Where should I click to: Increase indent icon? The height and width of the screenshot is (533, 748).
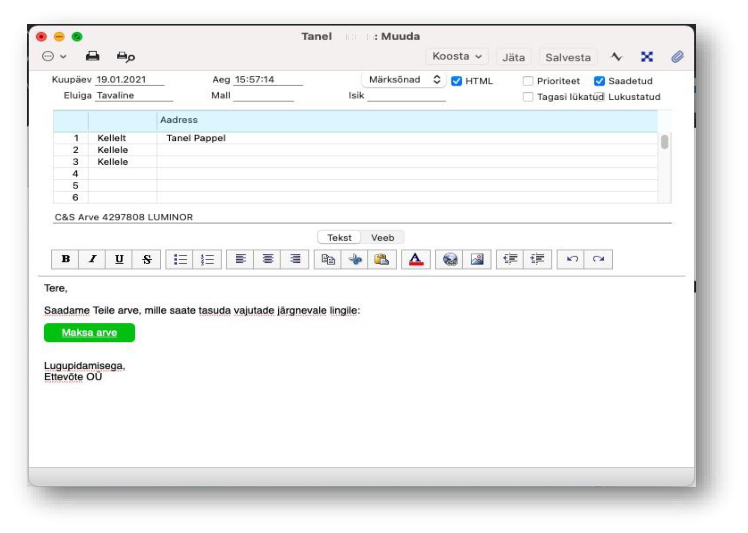click(537, 259)
